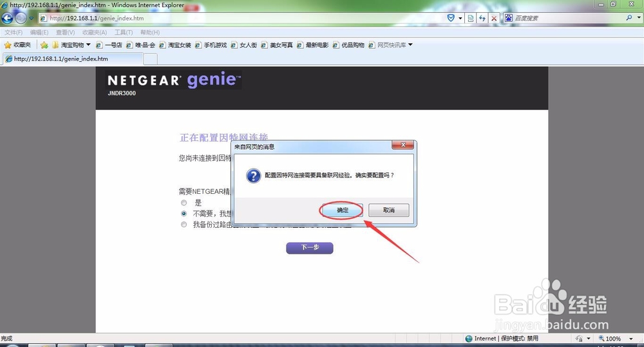Open the 最新电影 favorites link
The height and width of the screenshot is (347, 644).
(312, 45)
